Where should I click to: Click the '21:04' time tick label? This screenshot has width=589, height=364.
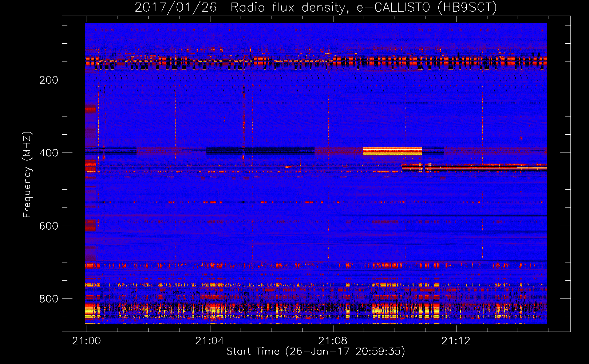tap(210, 341)
